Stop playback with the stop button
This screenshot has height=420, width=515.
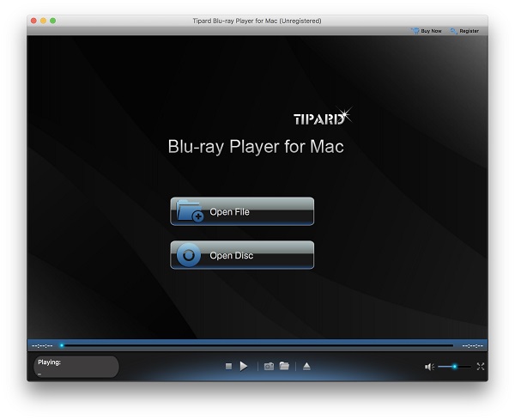tap(229, 366)
